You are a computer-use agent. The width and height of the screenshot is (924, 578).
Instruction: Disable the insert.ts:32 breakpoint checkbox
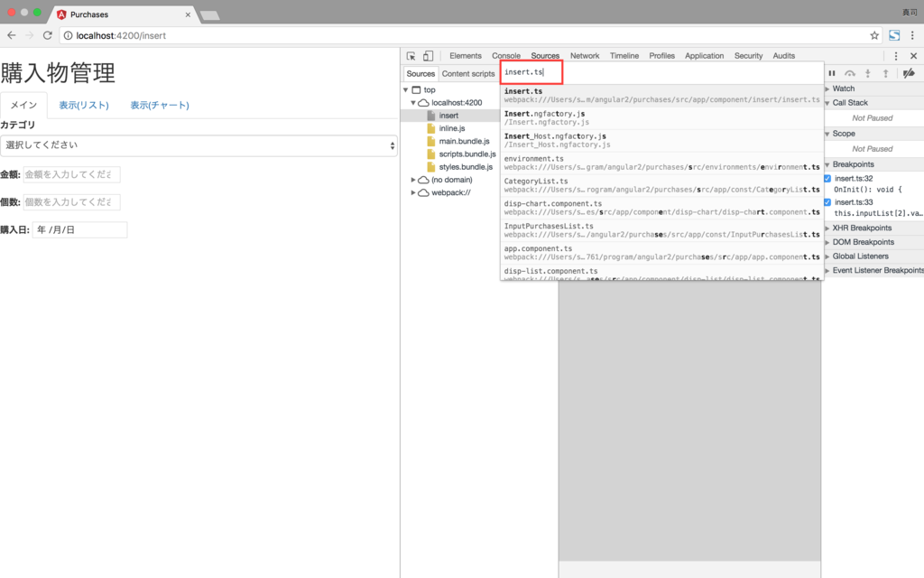pos(827,178)
